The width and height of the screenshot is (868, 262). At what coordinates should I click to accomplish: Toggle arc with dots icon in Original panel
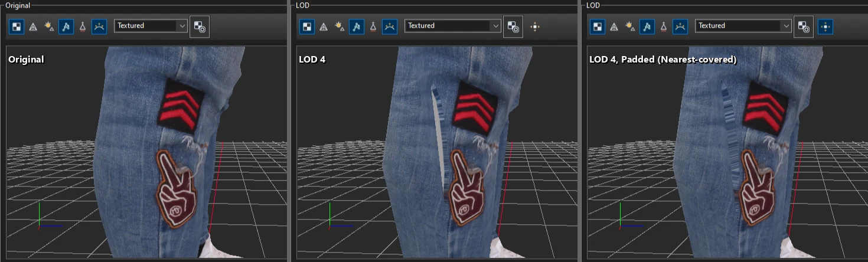click(99, 27)
